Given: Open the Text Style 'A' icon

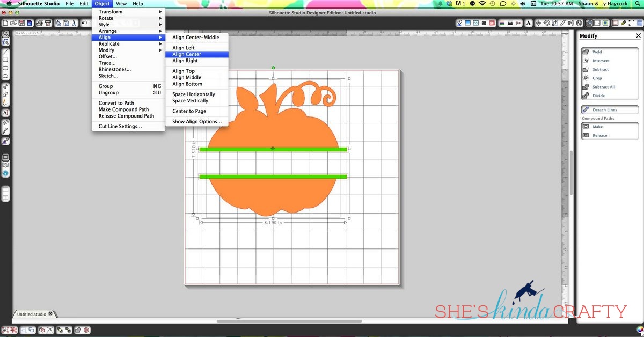Looking at the screenshot, I should click(x=529, y=23).
